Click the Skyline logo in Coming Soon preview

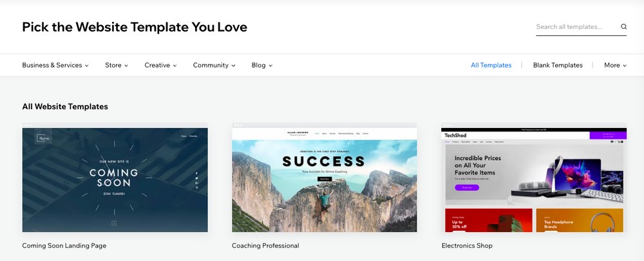(x=43, y=138)
